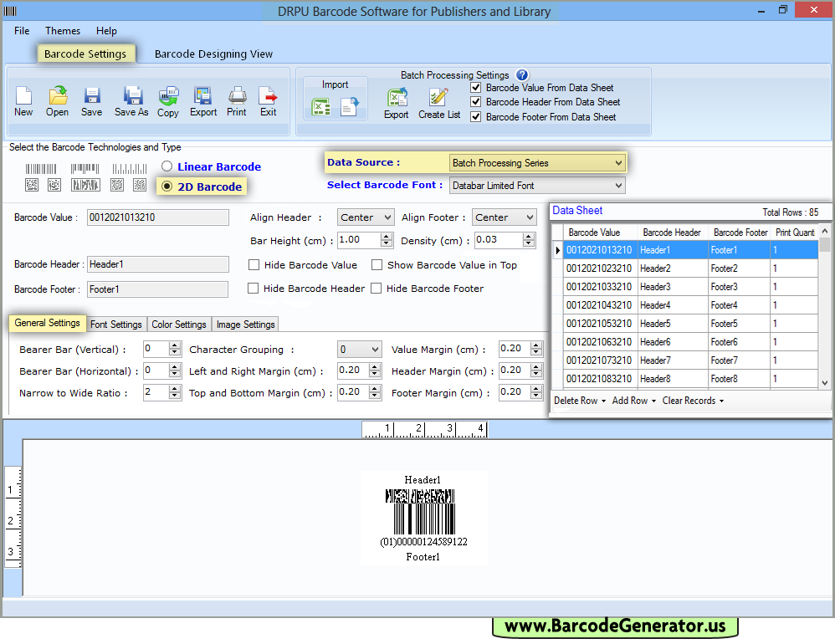Click the fifth 2D barcode sample icon
The image size is (835, 644).
pyautogui.click(x=140, y=185)
